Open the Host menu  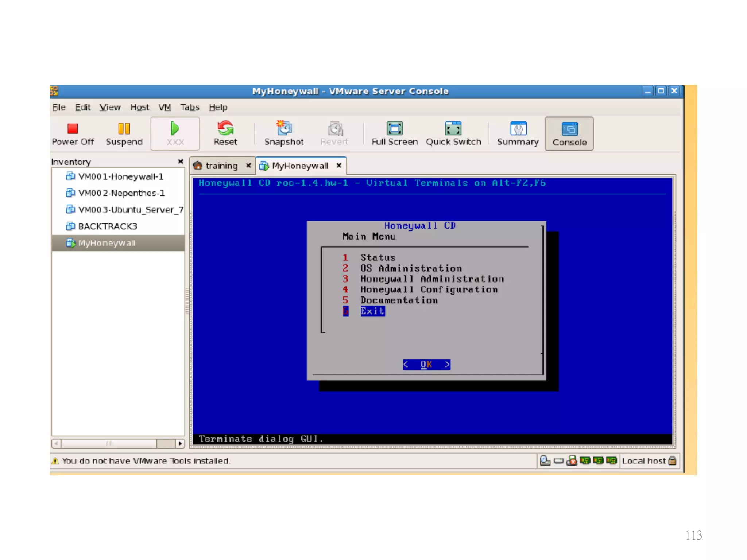click(140, 108)
